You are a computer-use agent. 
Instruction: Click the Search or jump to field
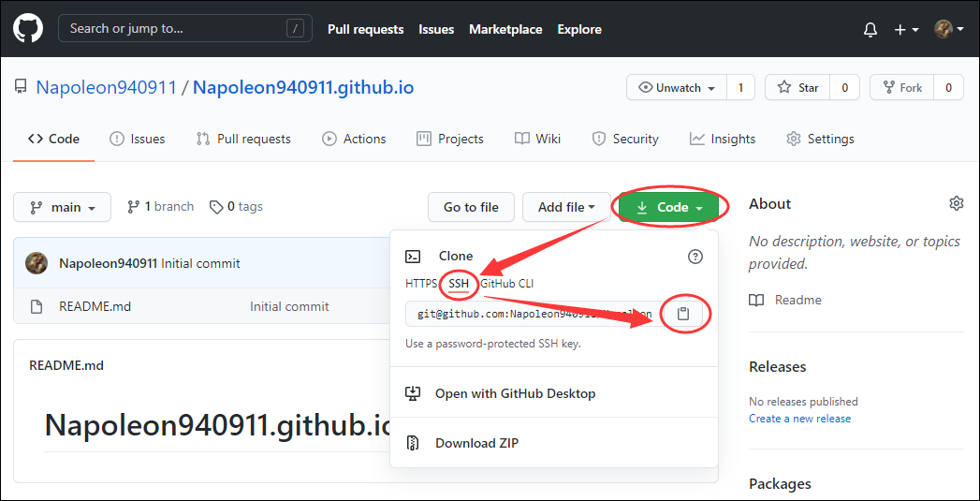click(184, 29)
